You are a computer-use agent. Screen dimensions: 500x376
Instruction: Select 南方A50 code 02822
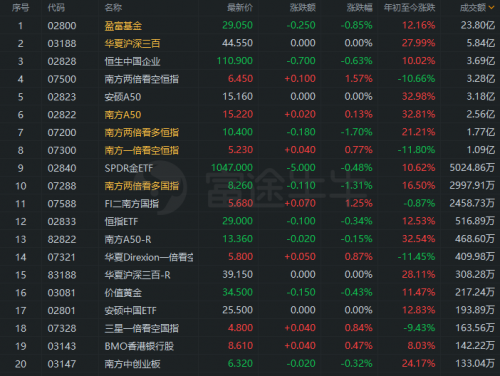(x=250, y=114)
